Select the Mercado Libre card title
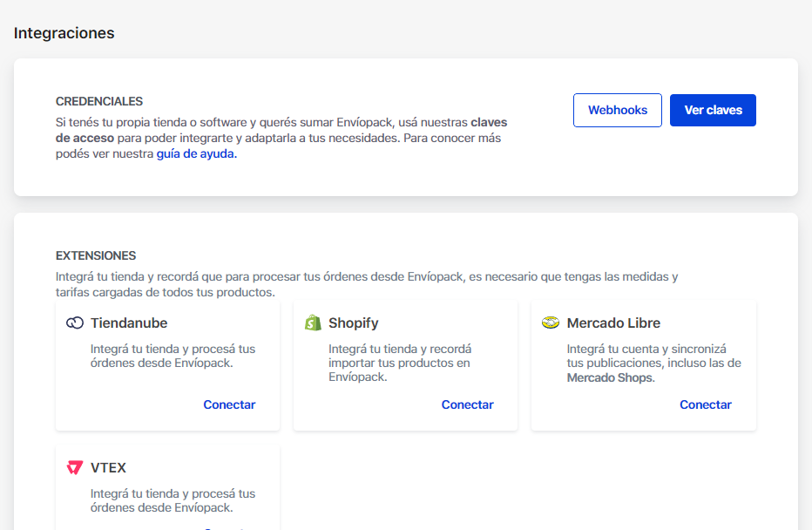 click(613, 323)
